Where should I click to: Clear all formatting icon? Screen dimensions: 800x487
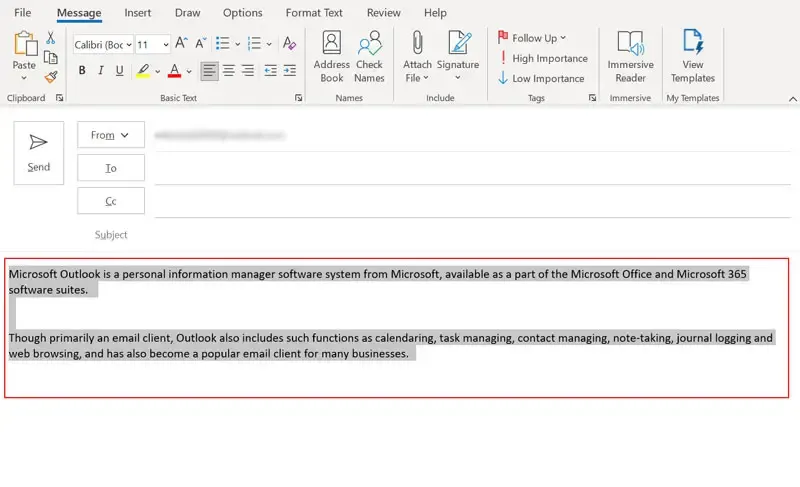(x=289, y=43)
